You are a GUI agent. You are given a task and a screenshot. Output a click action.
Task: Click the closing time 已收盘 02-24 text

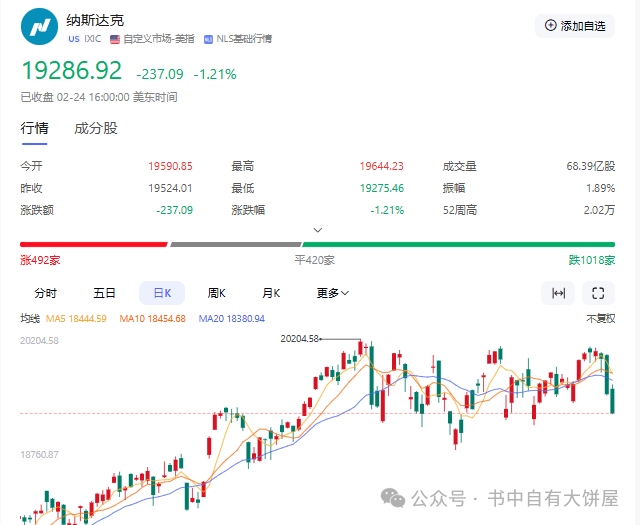[x=99, y=97]
